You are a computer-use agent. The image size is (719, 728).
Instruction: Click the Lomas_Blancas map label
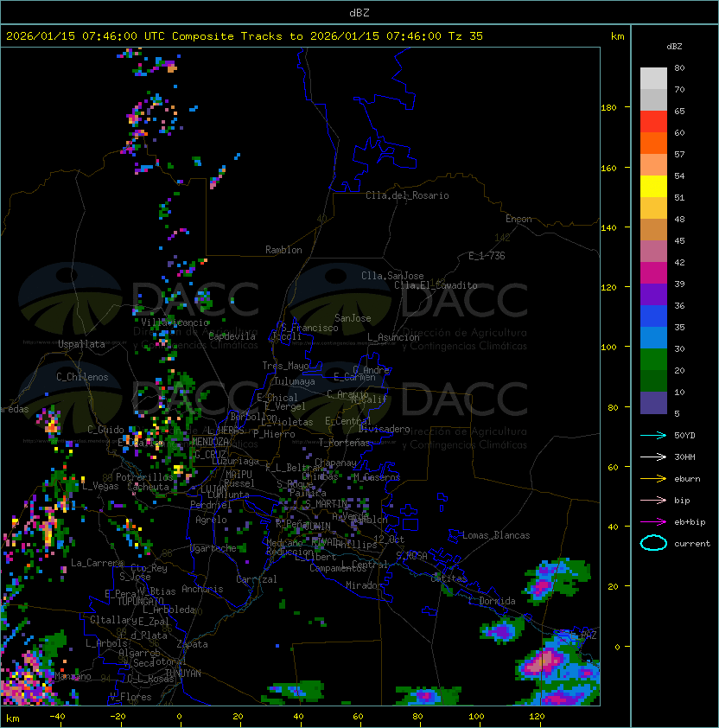click(x=496, y=535)
